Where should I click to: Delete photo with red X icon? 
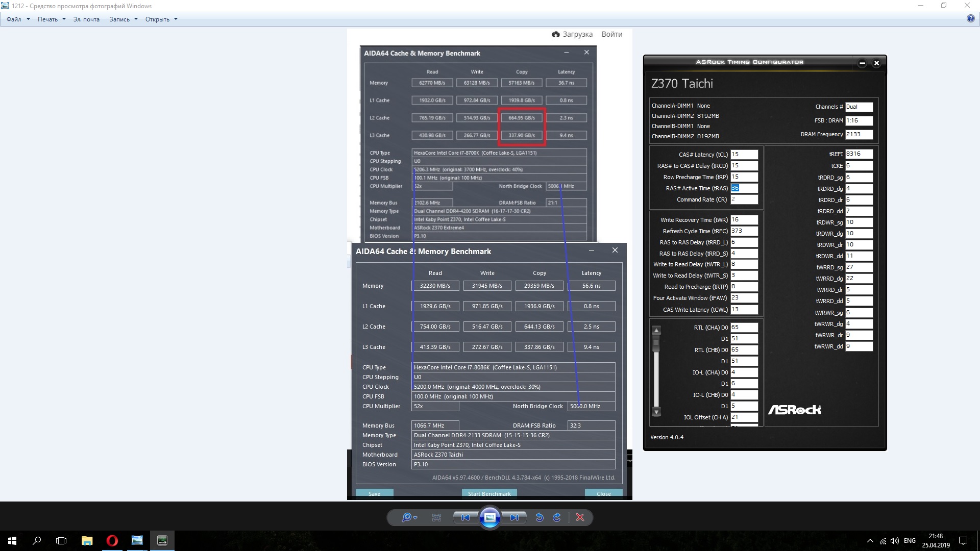click(580, 517)
